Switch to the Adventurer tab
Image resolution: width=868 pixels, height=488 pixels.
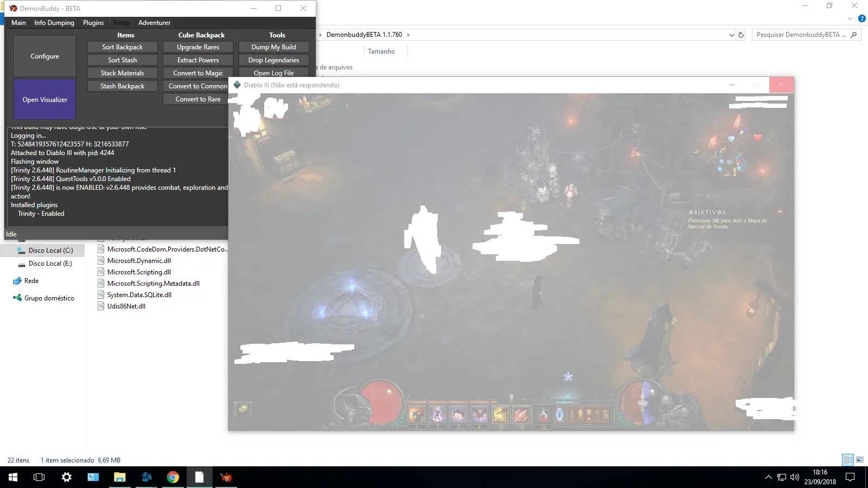click(154, 23)
